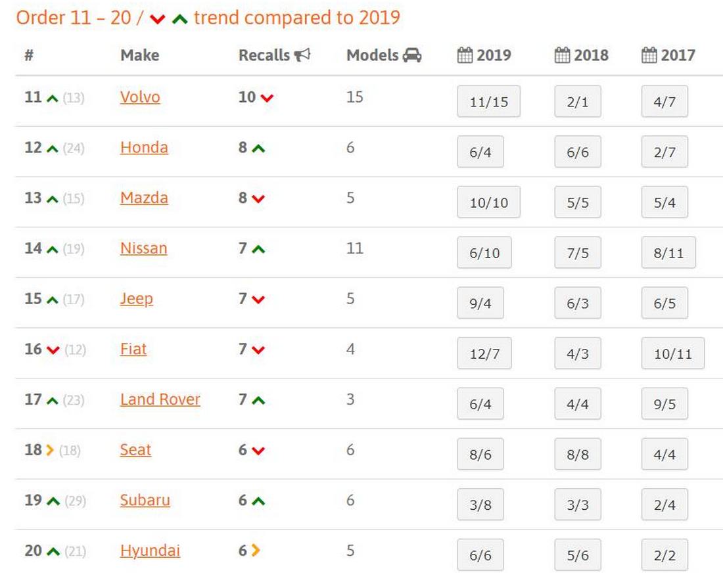The image size is (723, 588).
Task: Select Fiat in the Make column
Action: [x=133, y=349]
